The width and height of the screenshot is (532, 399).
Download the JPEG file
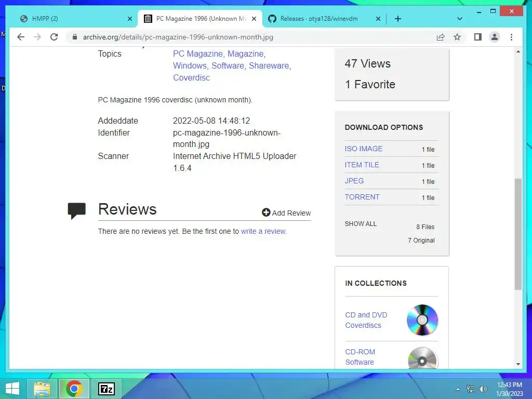tap(354, 181)
